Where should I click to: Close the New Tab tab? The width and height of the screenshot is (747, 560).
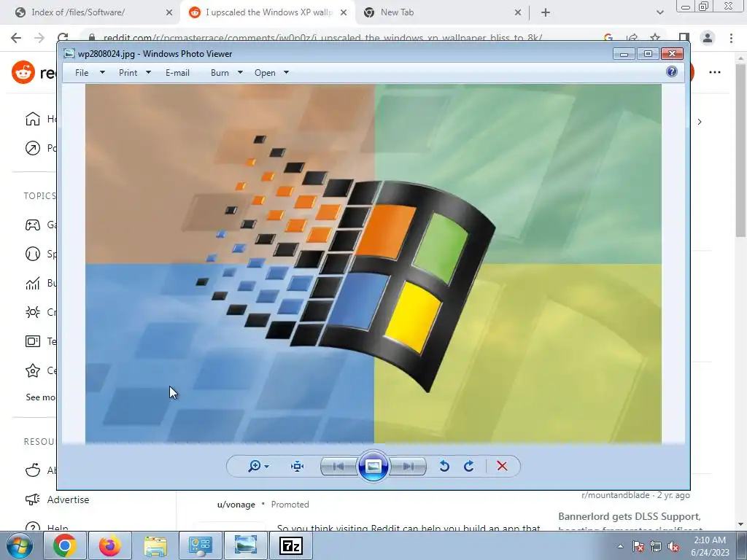[x=518, y=13]
